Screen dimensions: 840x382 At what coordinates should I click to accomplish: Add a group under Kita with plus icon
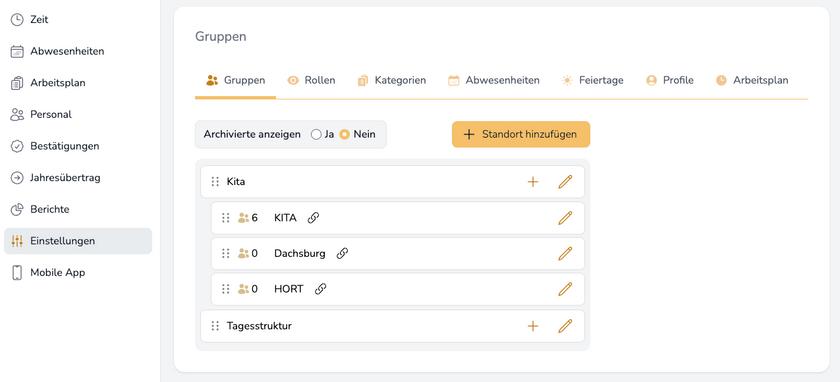tap(532, 182)
